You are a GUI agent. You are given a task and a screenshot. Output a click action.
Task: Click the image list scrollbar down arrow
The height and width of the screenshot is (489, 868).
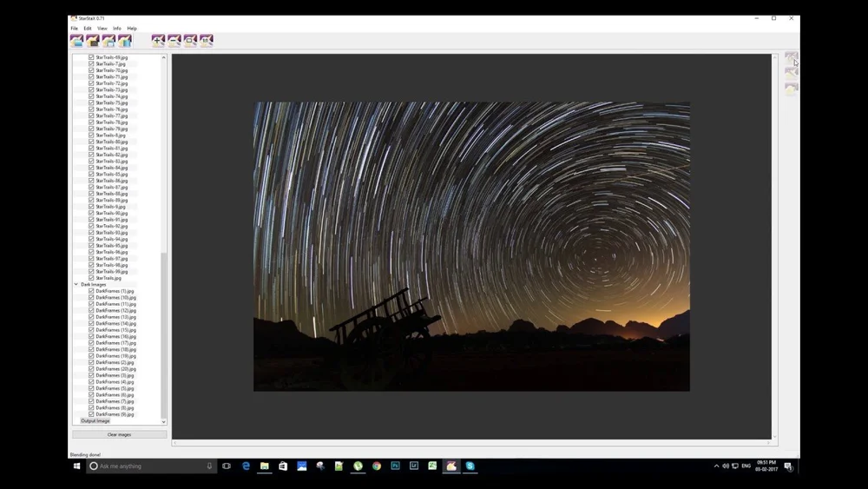pyautogui.click(x=163, y=422)
